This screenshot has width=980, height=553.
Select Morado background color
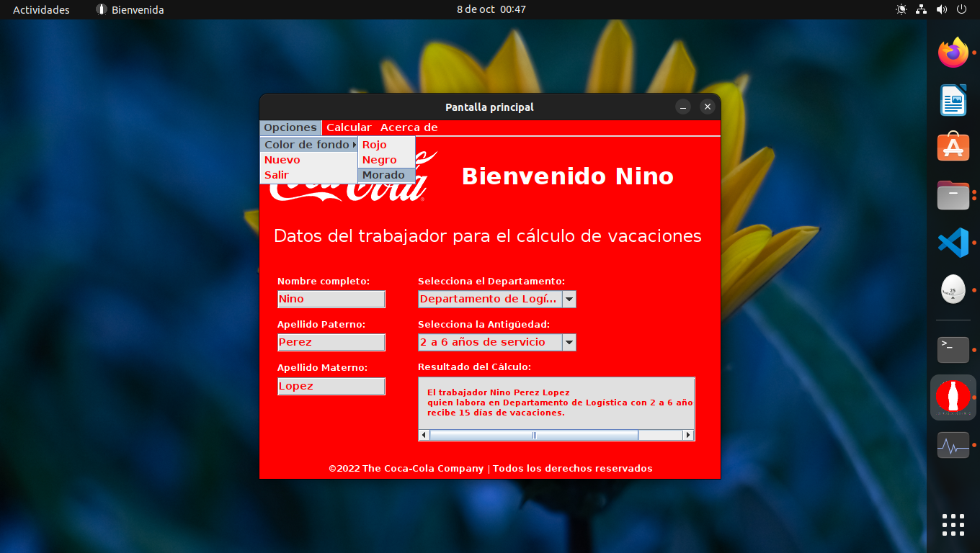(387, 175)
